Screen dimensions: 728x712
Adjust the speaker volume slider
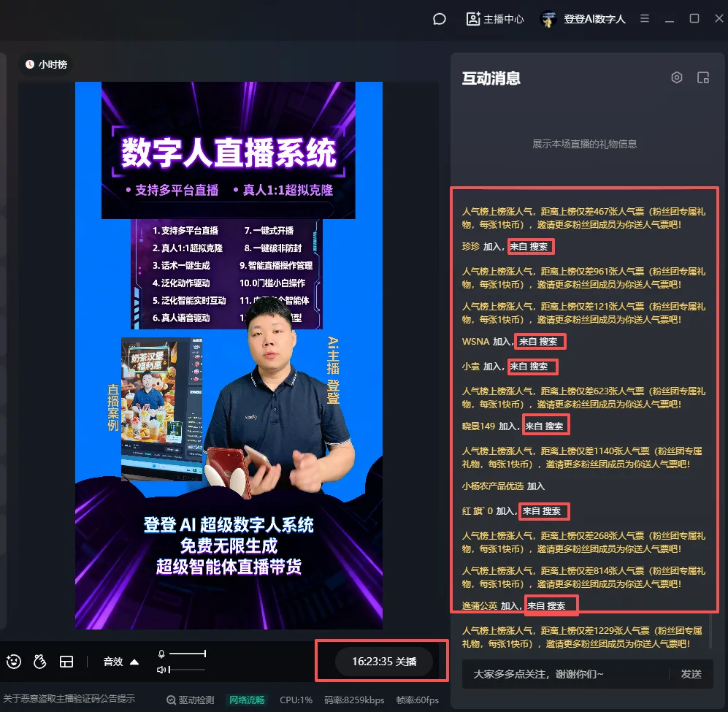188,669
